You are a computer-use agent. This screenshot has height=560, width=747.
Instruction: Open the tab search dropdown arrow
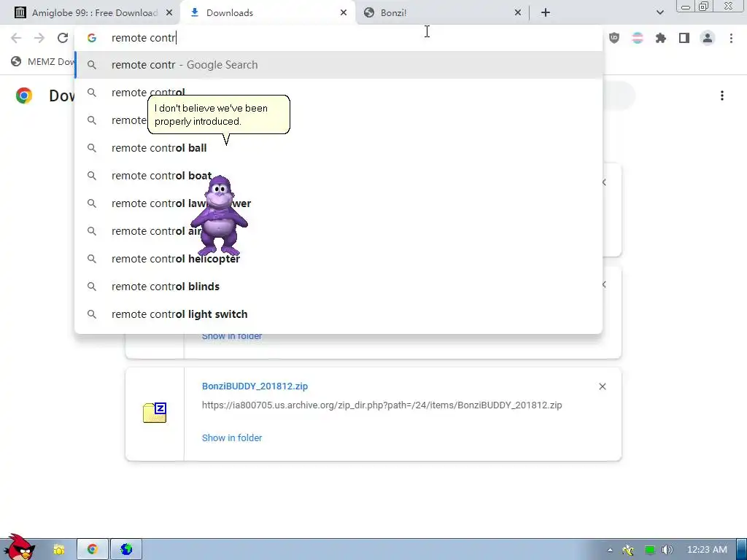point(659,13)
